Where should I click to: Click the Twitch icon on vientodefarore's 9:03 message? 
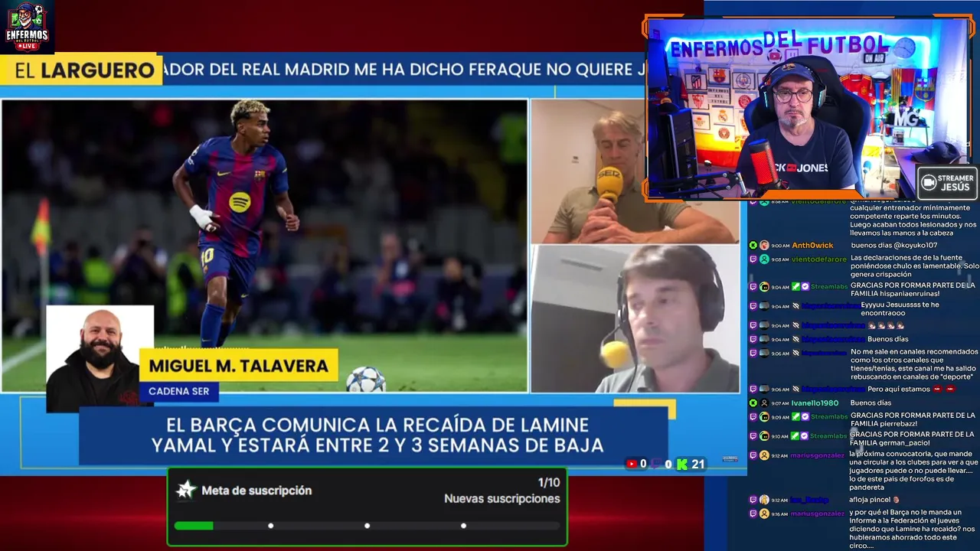click(753, 259)
